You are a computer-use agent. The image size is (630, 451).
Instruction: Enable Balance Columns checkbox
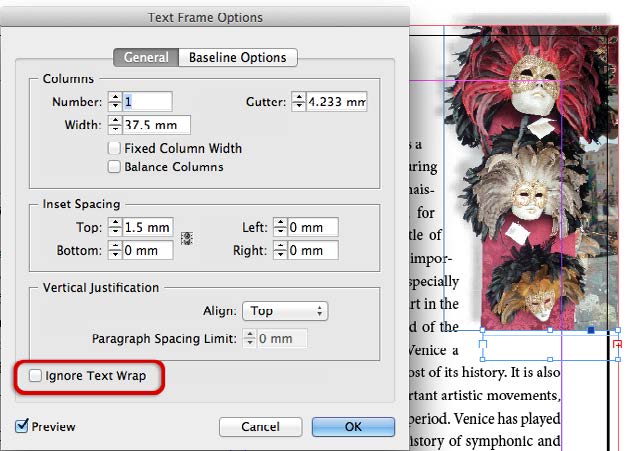(x=114, y=166)
